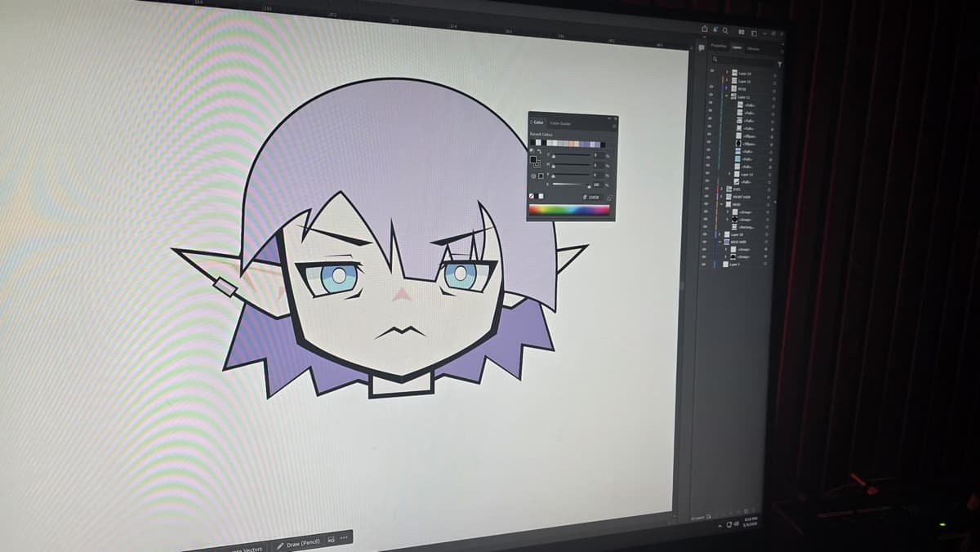Click the white swatch beside None
This screenshot has width=980, height=552.
[541, 196]
